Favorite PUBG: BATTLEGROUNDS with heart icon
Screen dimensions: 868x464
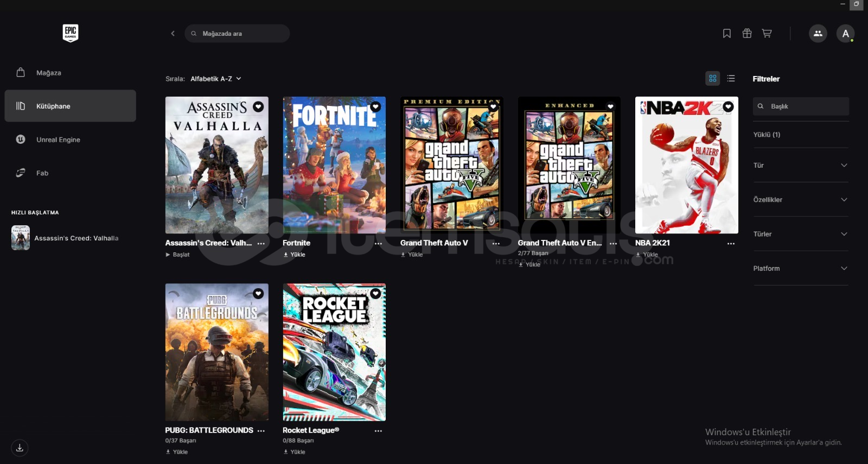(x=258, y=294)
